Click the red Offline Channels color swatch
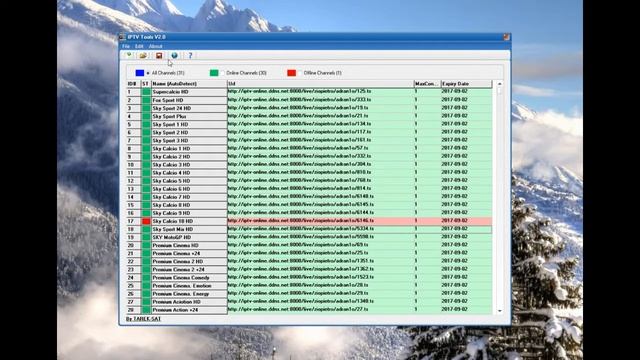This screenshot has height=360, width=640. (x=291, y=73)
